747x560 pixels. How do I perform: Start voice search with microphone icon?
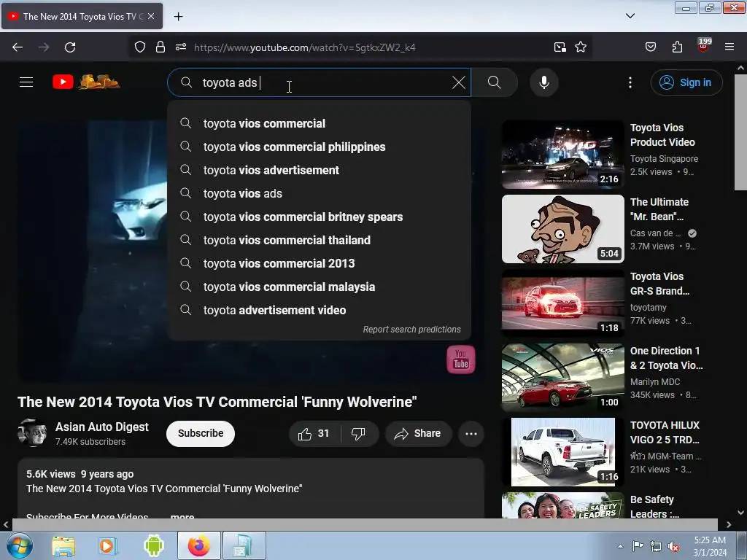click(543, 82)
